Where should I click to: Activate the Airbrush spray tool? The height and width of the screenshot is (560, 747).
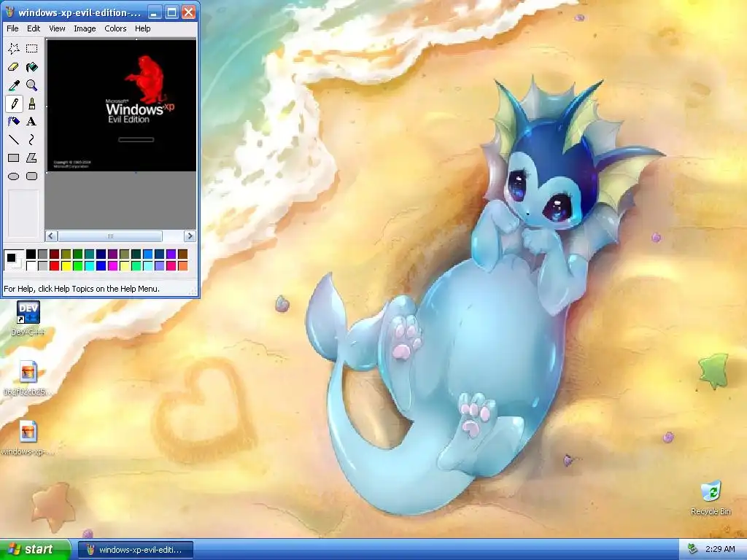coord(14,122)
